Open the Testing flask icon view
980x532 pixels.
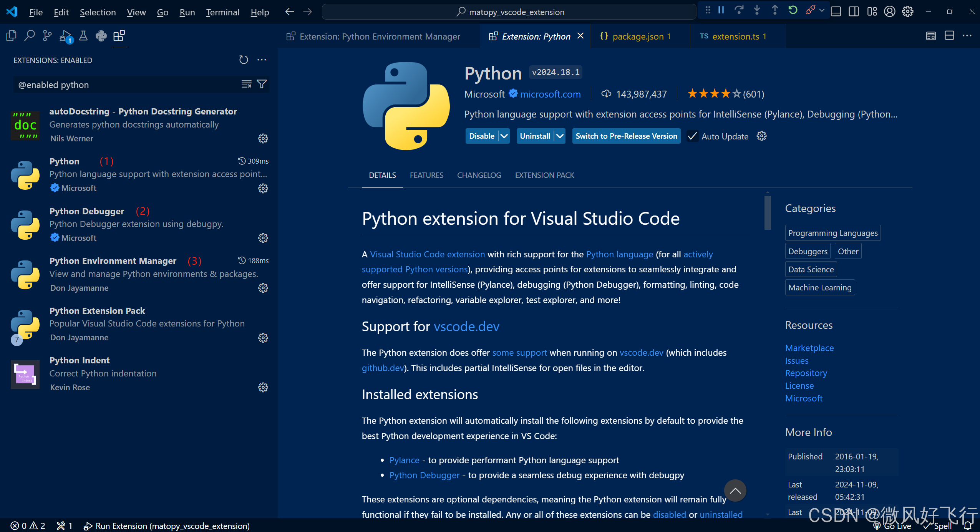[x=83, y=36]
